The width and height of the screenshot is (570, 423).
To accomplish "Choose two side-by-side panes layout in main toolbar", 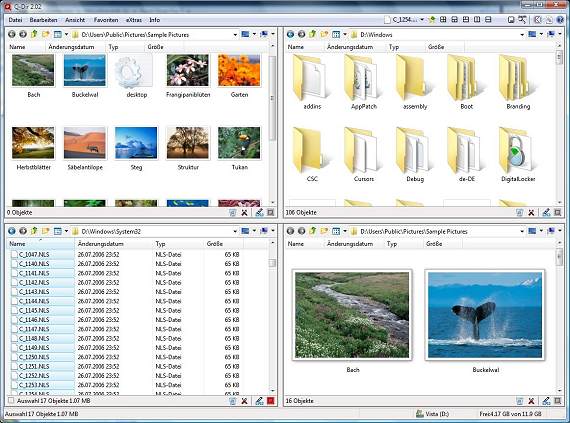I will pos(477,20).
